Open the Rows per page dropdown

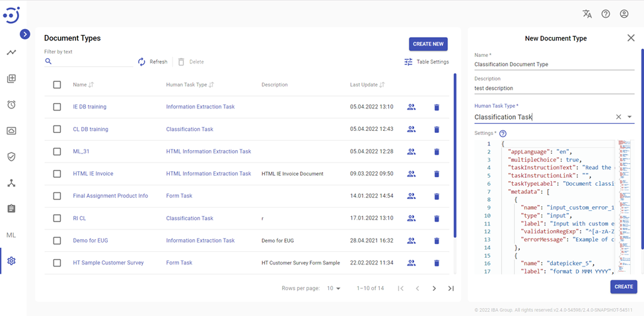coord(334,289)
